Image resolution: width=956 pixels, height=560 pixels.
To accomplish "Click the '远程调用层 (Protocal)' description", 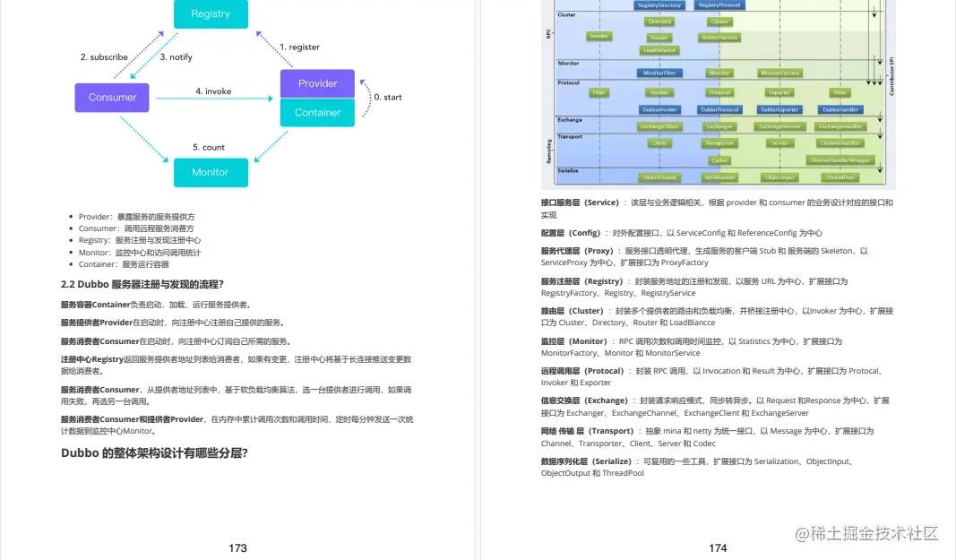I will (x=712, y=376).
